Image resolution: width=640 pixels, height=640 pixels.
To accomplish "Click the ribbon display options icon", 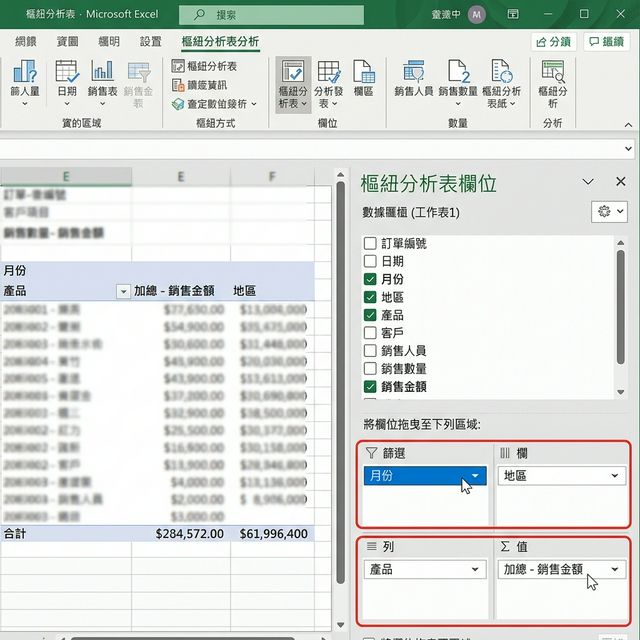I will click(x=513, y=14).
